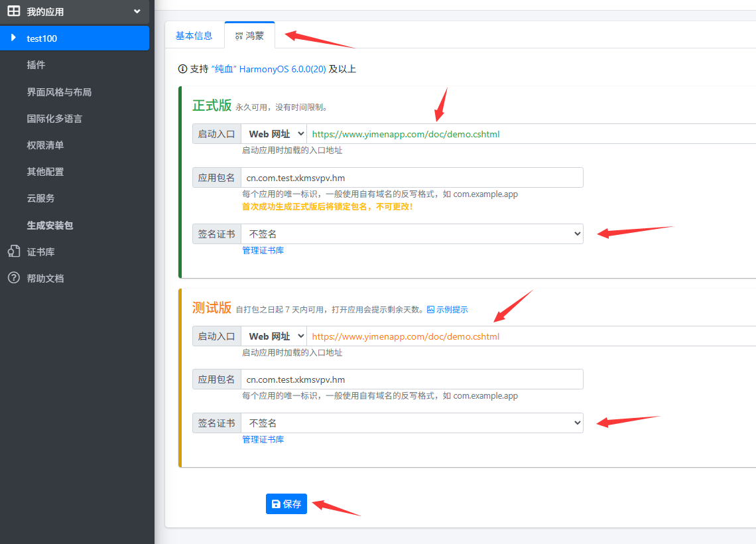Open 测试版 启动入口 Web 网址 dropdown
This screenshot has height=544, width=756.
pos(274,336)
